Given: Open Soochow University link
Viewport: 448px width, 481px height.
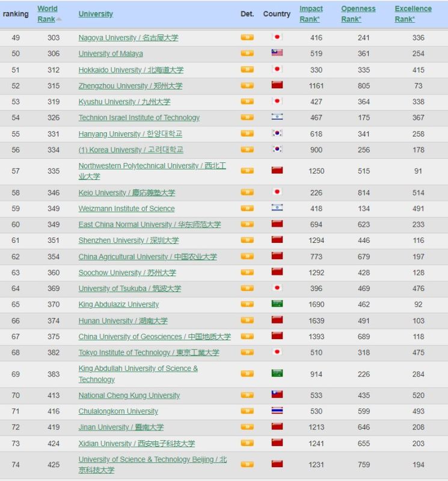Looking at the screenshot, I should 127,273.
